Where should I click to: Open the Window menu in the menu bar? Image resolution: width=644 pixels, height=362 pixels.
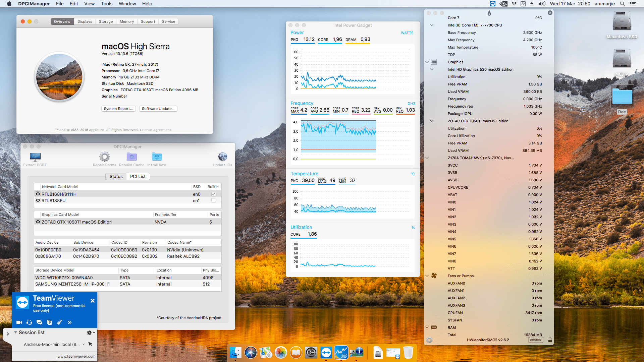tap(127, 4)
